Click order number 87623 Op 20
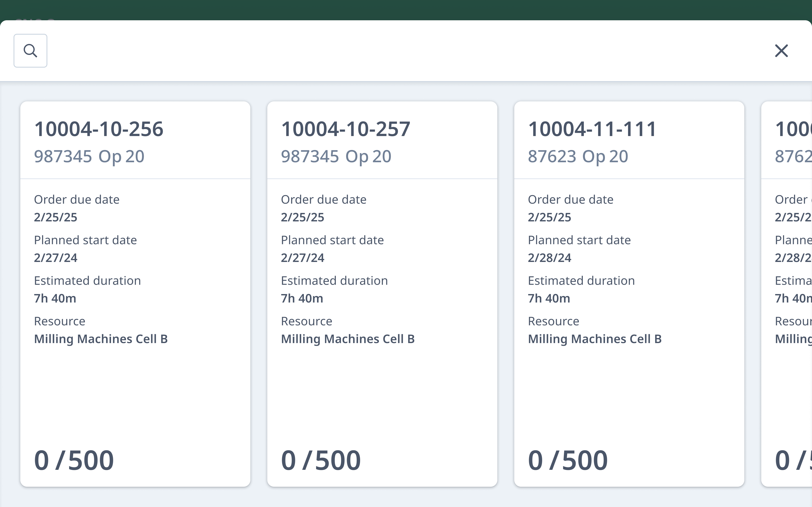This screenshot has width=812, height=507. pos(578,156)
